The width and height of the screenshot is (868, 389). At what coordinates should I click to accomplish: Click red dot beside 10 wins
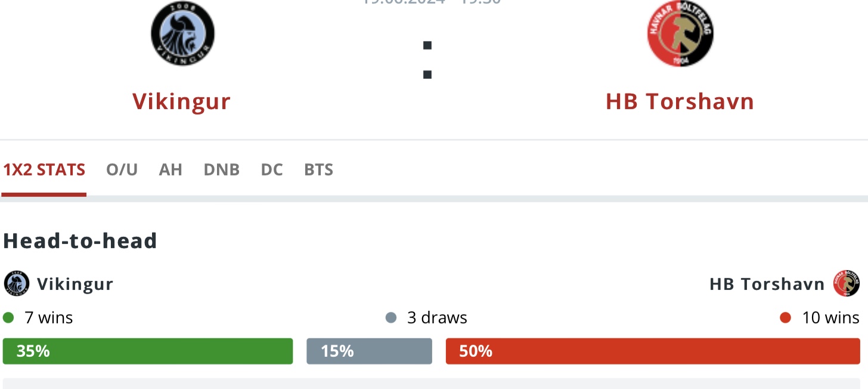click(785, 318)
